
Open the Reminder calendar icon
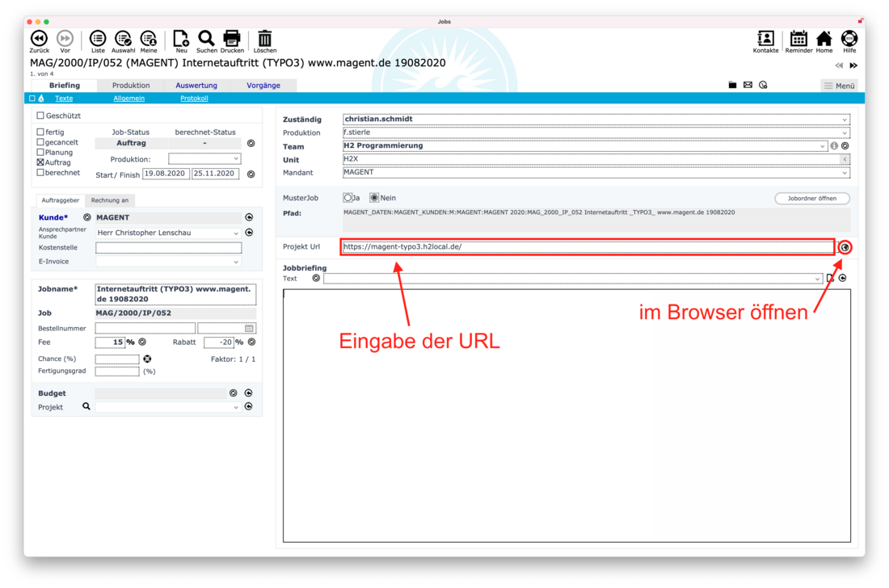click(x=798, y=39)
